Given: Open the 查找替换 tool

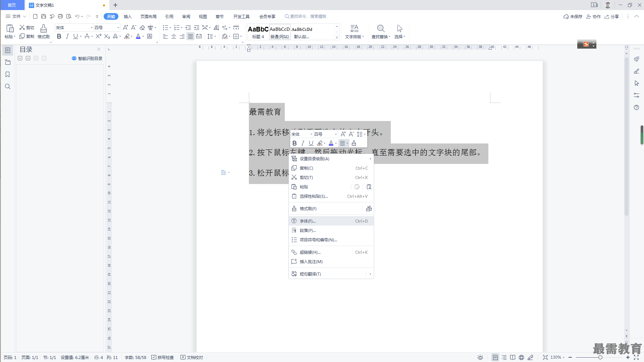Looking at the screenshot, I should tap(381, 32).
